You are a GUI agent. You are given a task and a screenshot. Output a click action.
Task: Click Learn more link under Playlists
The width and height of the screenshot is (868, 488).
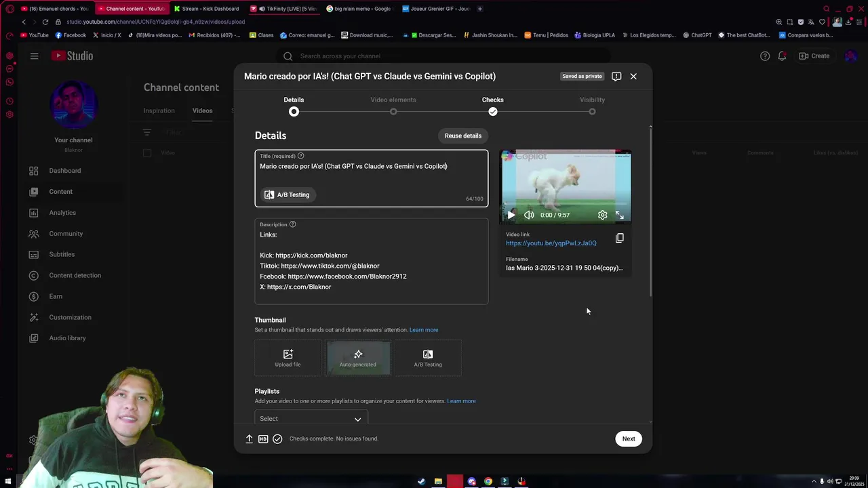(461, 401)
